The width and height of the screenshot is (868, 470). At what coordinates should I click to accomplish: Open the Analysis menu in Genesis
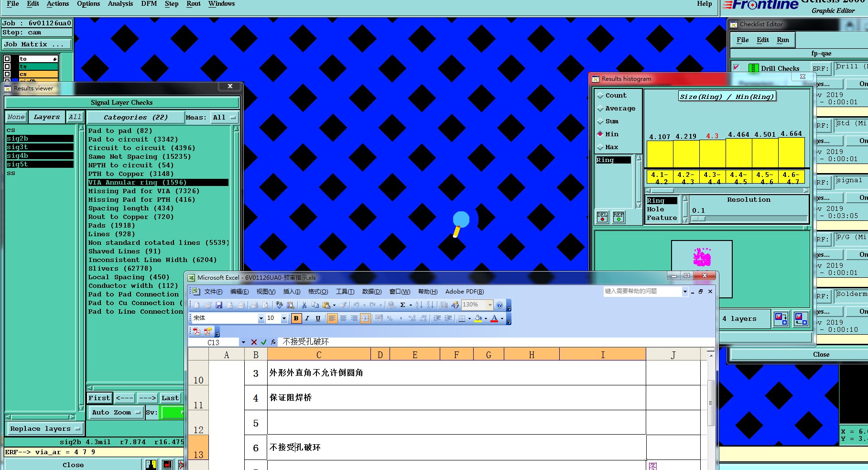pos(120,4)
